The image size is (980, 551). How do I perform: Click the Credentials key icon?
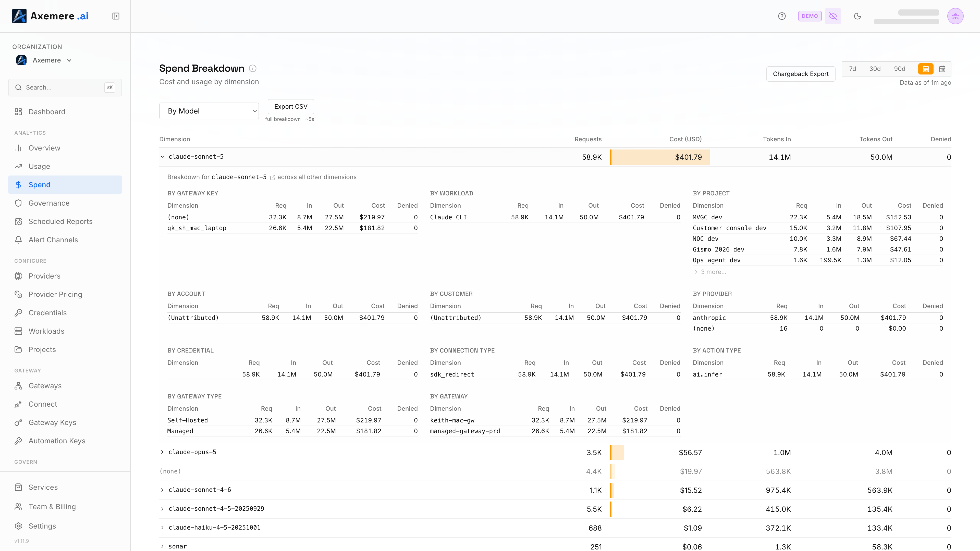18,313
